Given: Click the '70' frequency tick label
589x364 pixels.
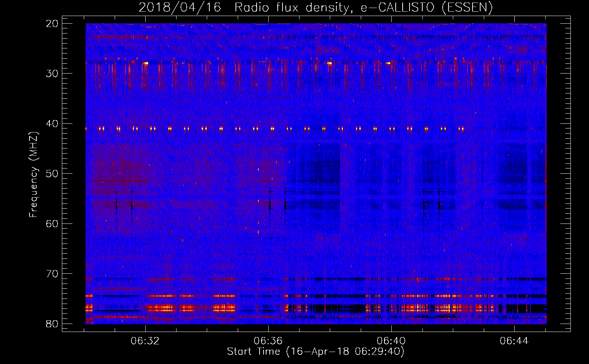Looking at the screenshot, I should 52,274.
